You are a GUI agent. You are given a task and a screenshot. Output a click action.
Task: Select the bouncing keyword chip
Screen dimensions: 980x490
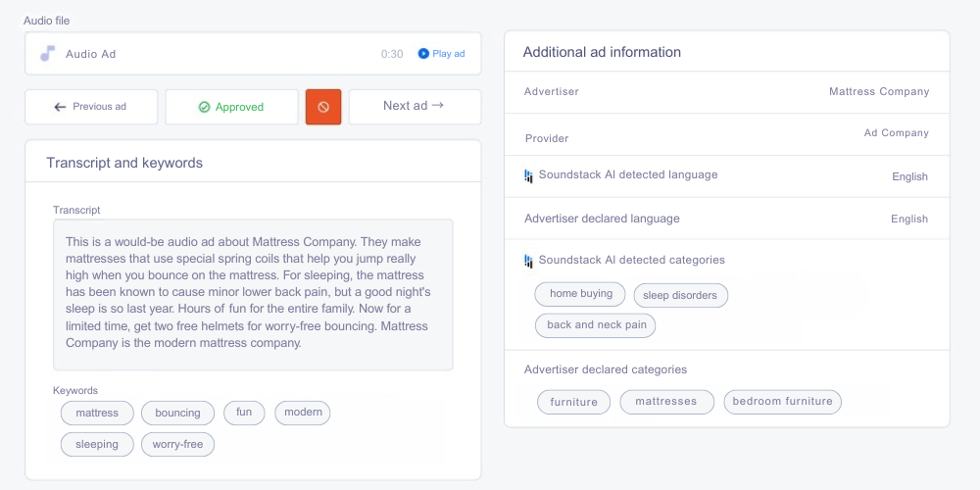tap(177, 414)
